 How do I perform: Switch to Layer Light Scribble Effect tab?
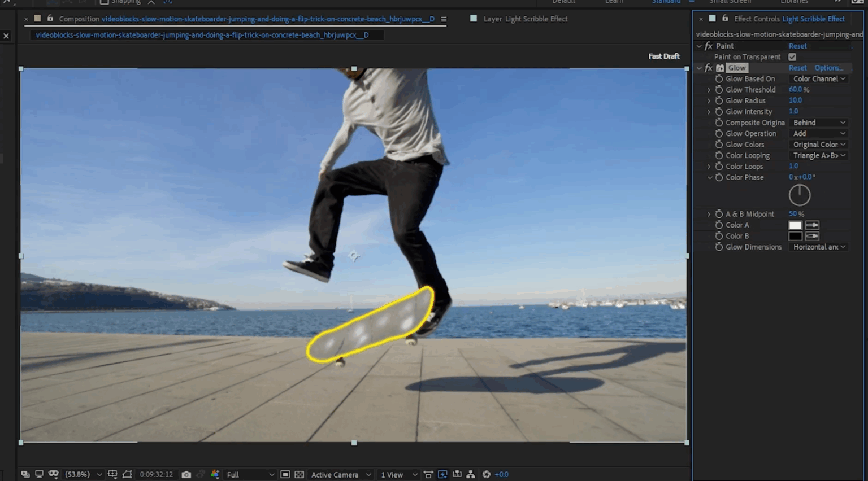coord(525,19)
